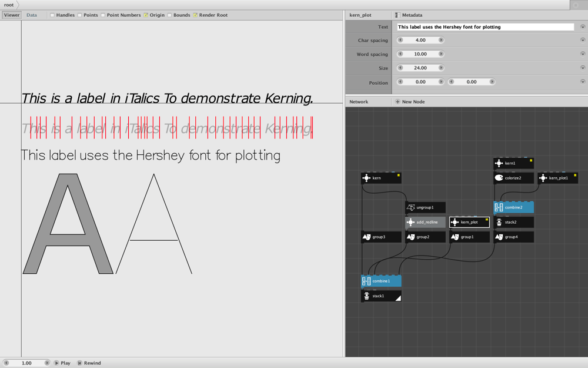588x368 pixels.
Task: Click the Char spacing 4.00 value field
Action: click(420, 40)
